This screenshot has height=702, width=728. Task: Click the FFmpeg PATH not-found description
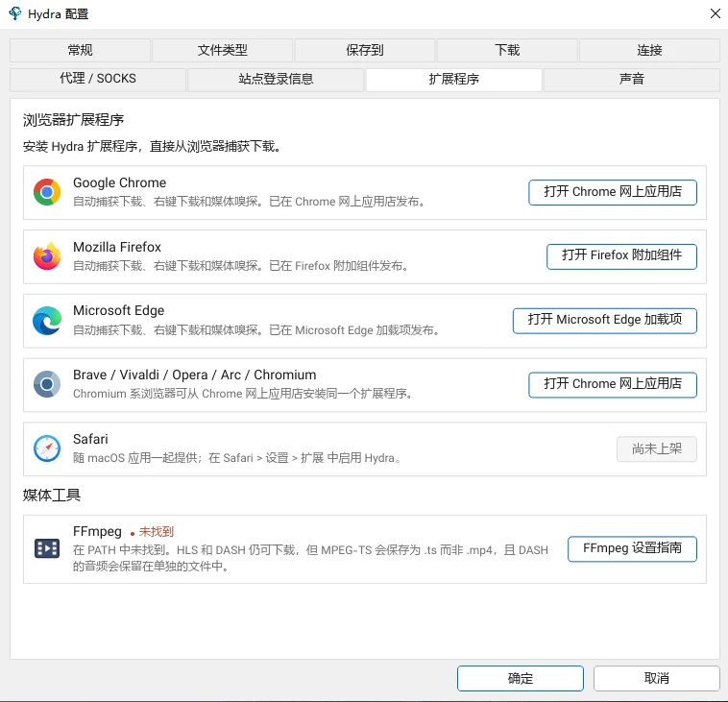point(310,558)
